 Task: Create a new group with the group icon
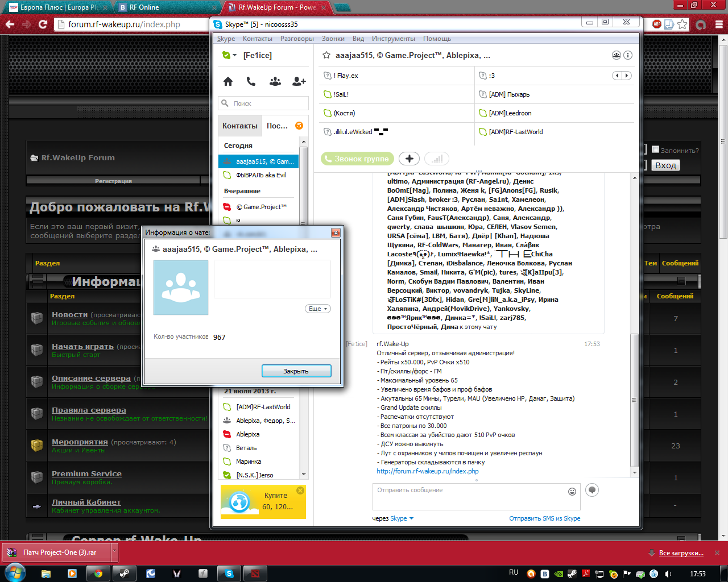[x=275, y=81]
